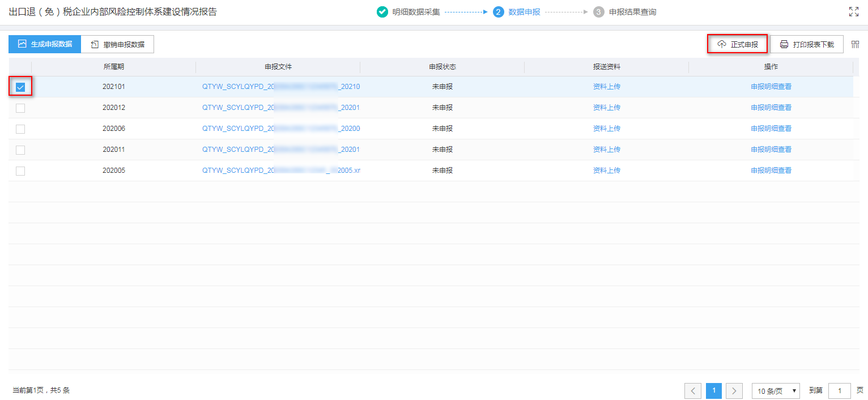The height and width of the screenshot is (400, 868).
Task: Click the 申报状态 column header
Action: point(442,67)
